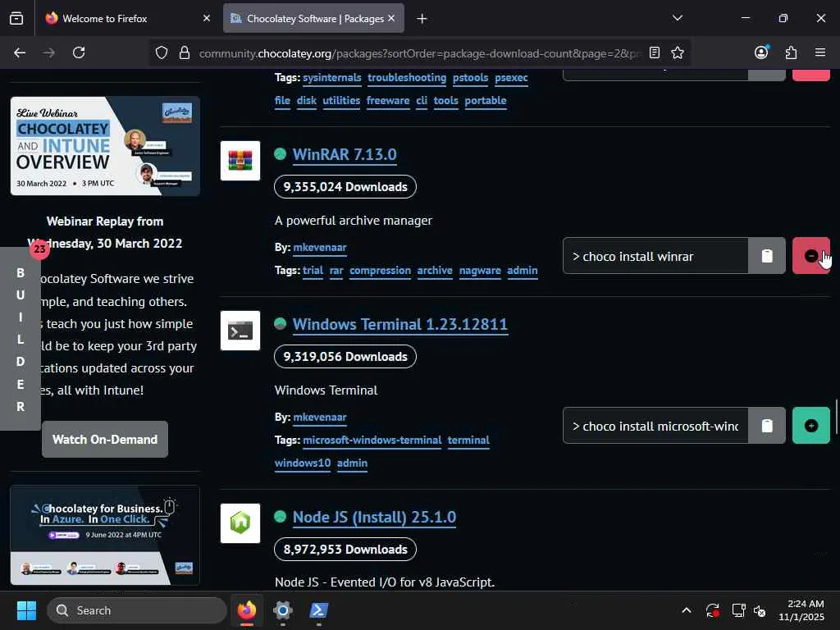Open WinRAR 7.13.0 package page
The image size is (840, 630).
(x=345, y=155)
